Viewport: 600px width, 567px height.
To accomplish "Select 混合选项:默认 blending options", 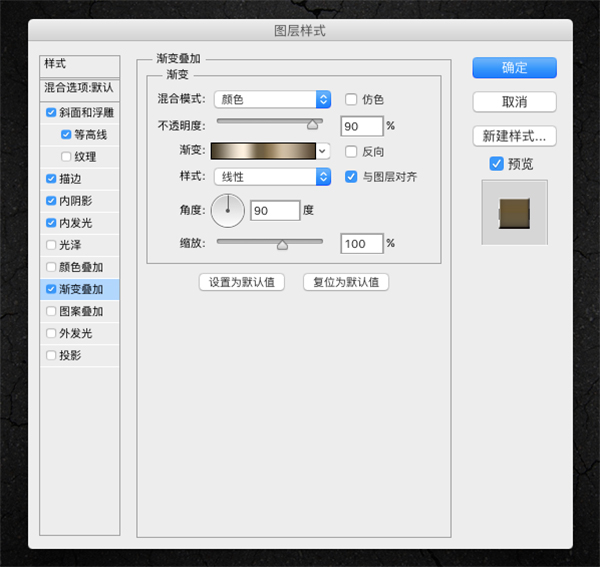I will tap(80, 88).
